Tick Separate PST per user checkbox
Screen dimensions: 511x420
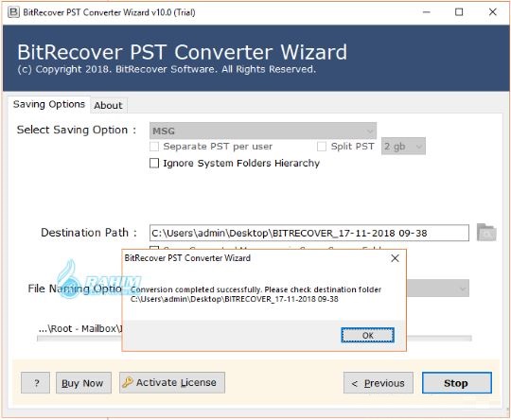(154, 147)
